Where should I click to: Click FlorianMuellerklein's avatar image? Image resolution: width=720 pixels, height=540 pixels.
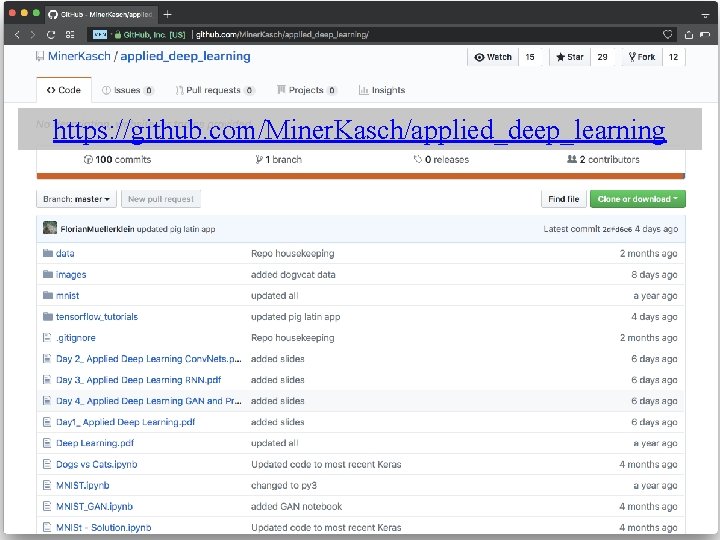pos(50,228)
